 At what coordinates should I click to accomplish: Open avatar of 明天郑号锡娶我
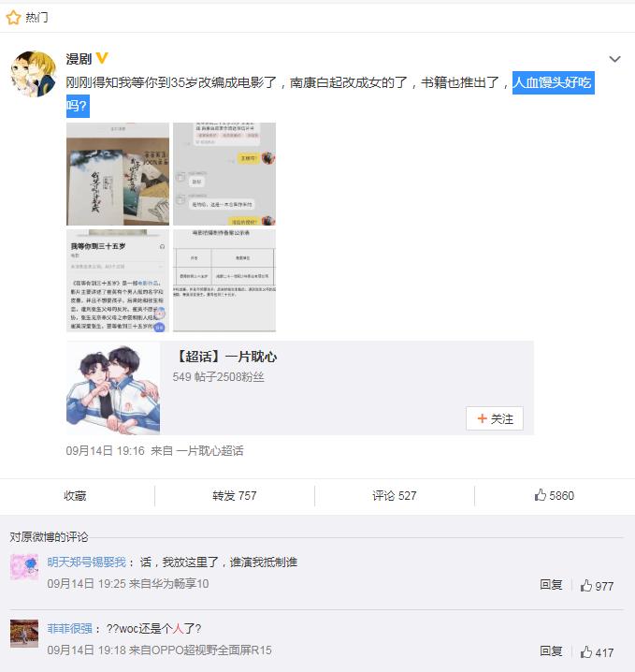click(24, 567)
